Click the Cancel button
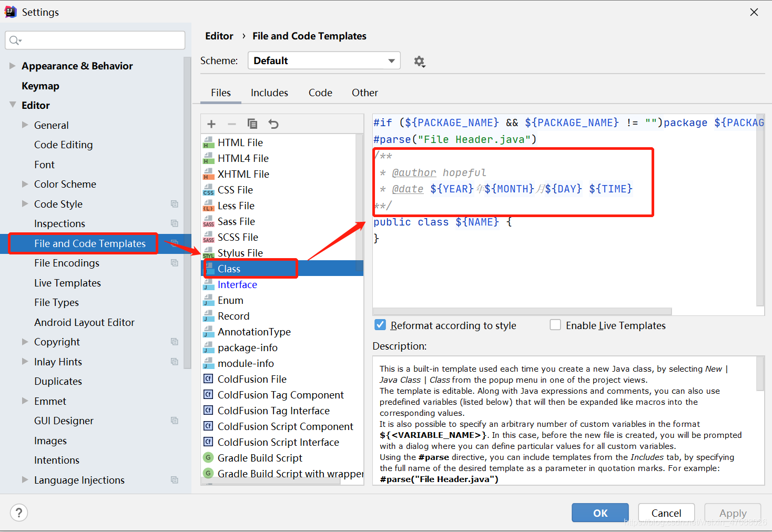The image size is (772, 532). [666, 513]
